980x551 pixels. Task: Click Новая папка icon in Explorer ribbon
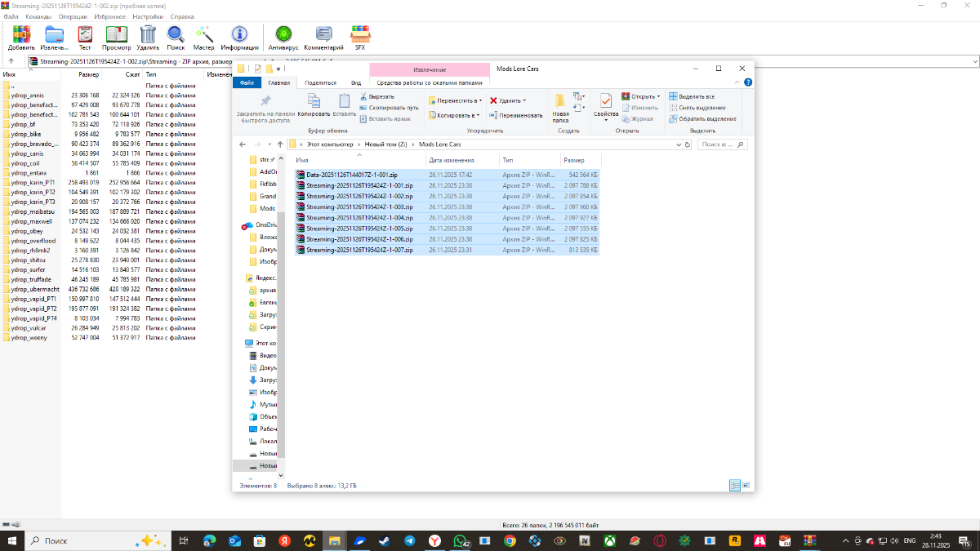pyautogui.click(x=560, y=107)
